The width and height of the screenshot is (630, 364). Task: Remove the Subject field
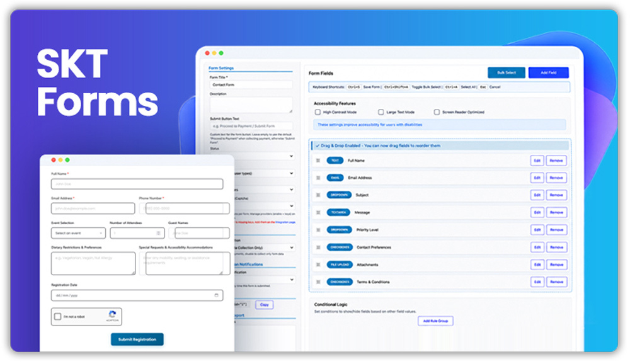tap(556, 195)
